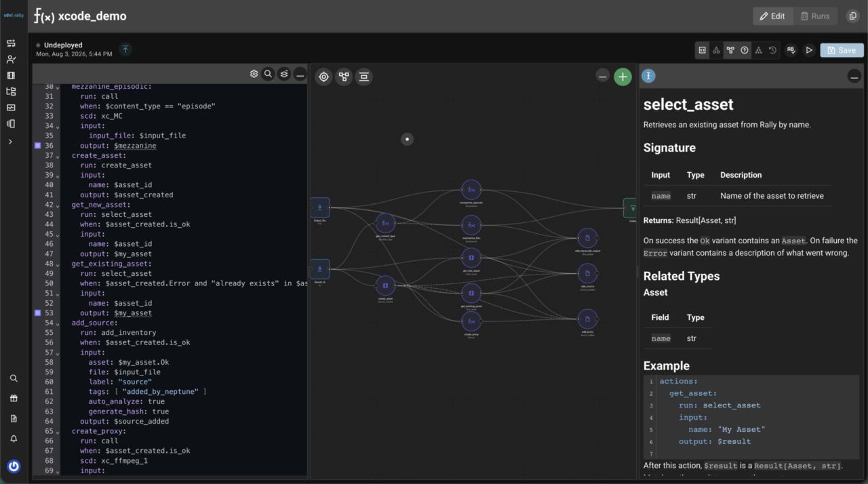Select the create_asset node in graph

pyautogui.click(x=385, y=285)
